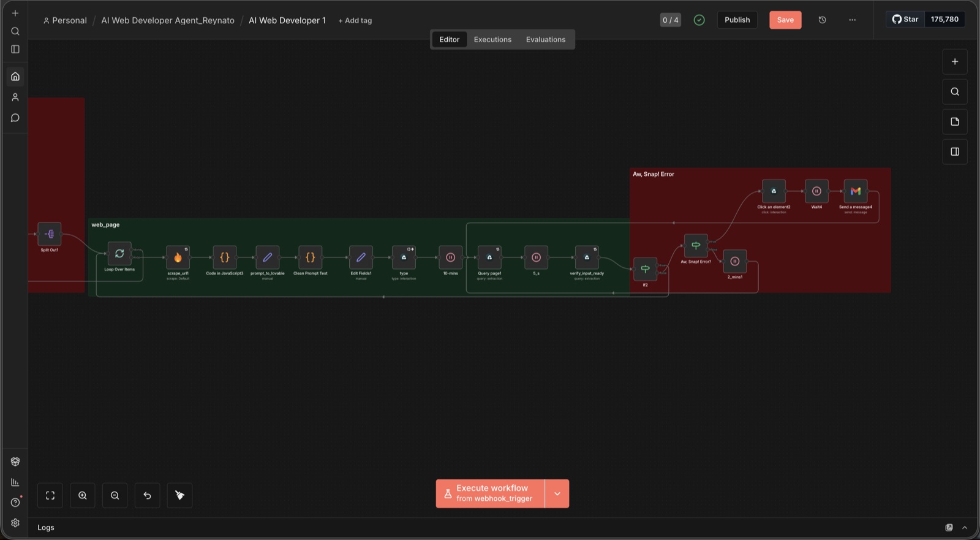Click the 175,780 star count
This screenshot has width=980, height=540.
[x=944, y=19]
